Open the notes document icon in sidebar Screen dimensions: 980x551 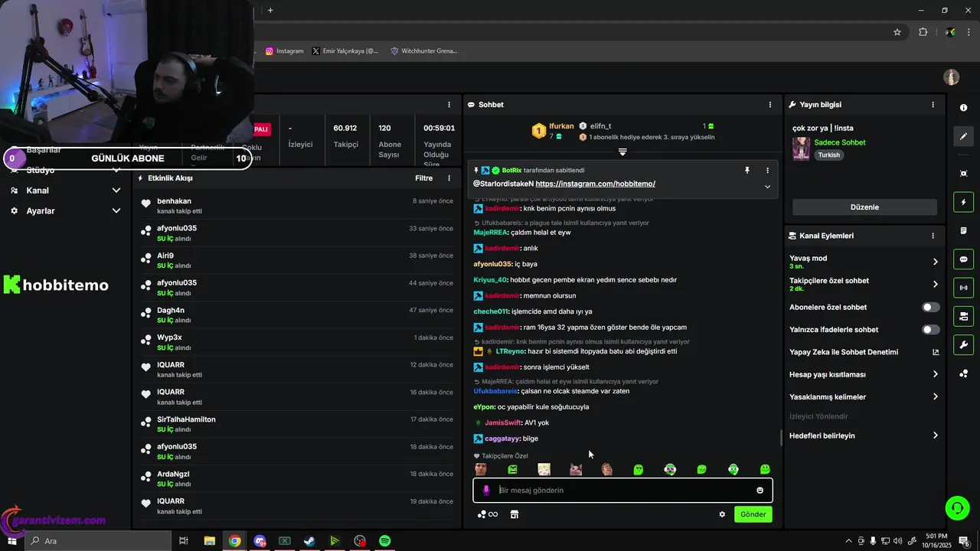pyautogui.click(x=963, y=230)
